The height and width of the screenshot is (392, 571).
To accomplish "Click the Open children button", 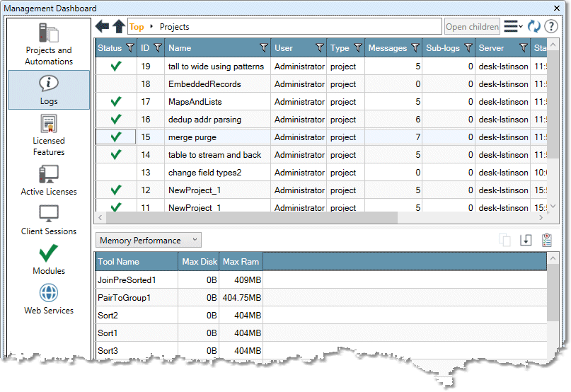I will click(x=472, y=27).
